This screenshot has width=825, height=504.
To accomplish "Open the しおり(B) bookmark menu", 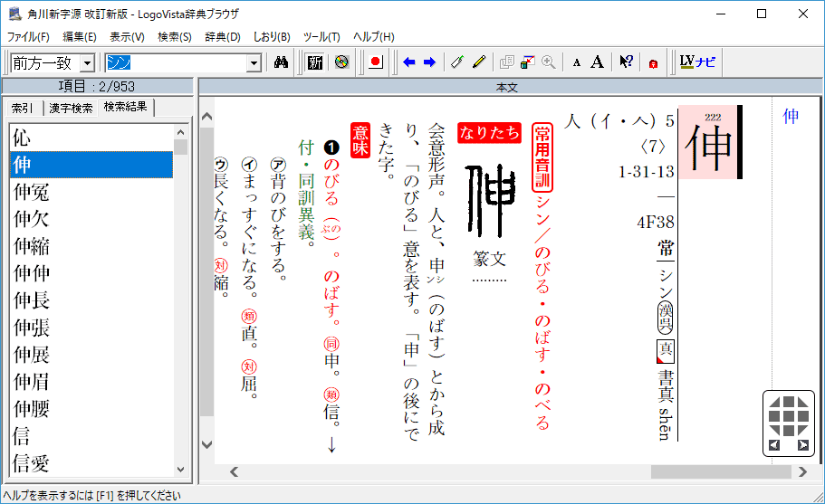I will (272, 37).
